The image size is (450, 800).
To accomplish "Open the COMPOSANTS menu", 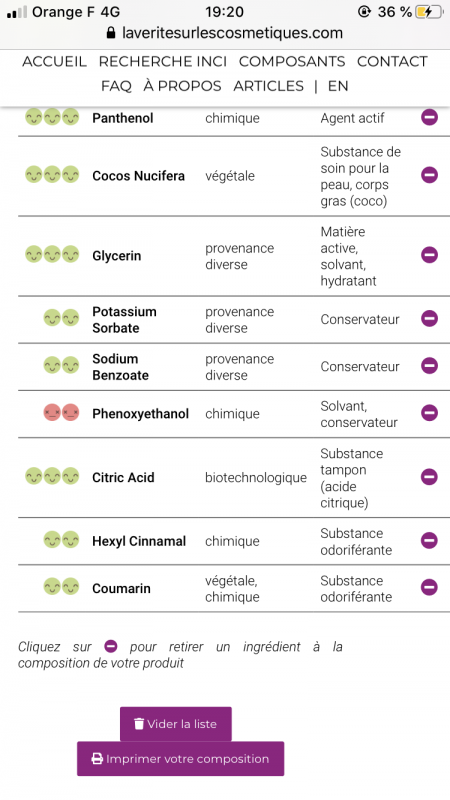I will coord(292,61).
